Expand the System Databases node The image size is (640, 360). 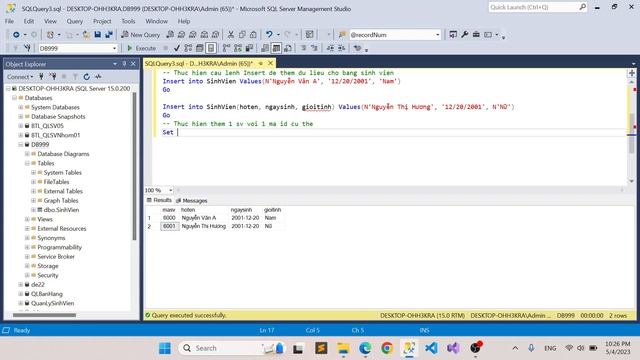click(21, 107)
